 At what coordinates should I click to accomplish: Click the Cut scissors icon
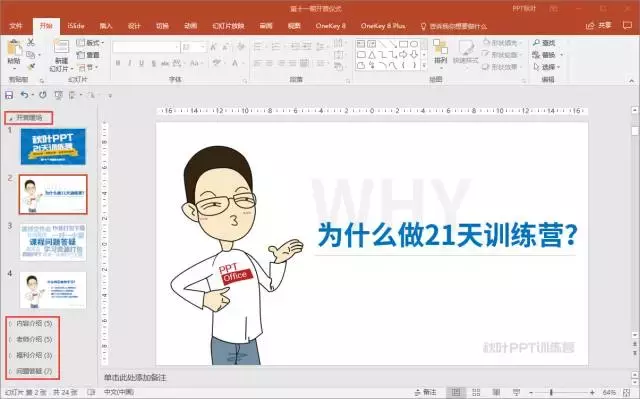[31, 42]
